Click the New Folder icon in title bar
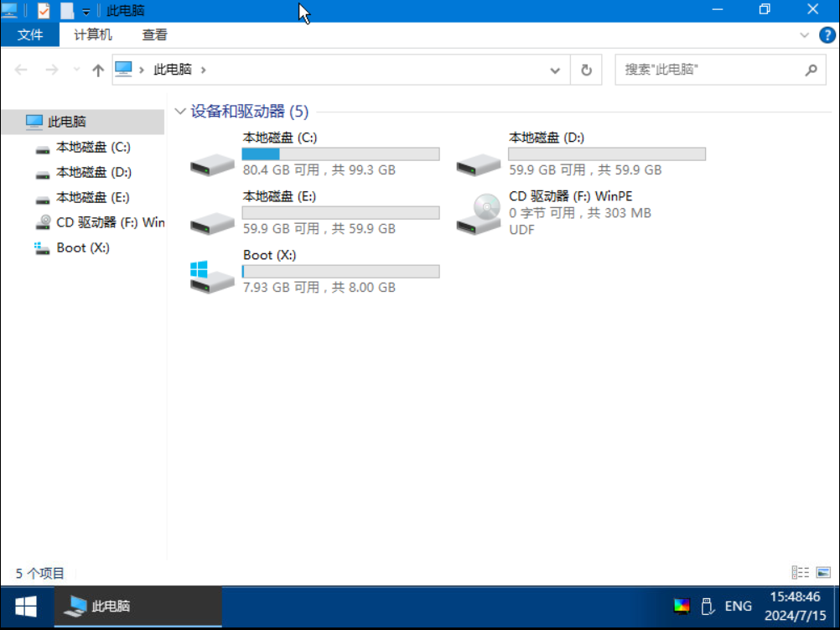 [x=67, y=11]
